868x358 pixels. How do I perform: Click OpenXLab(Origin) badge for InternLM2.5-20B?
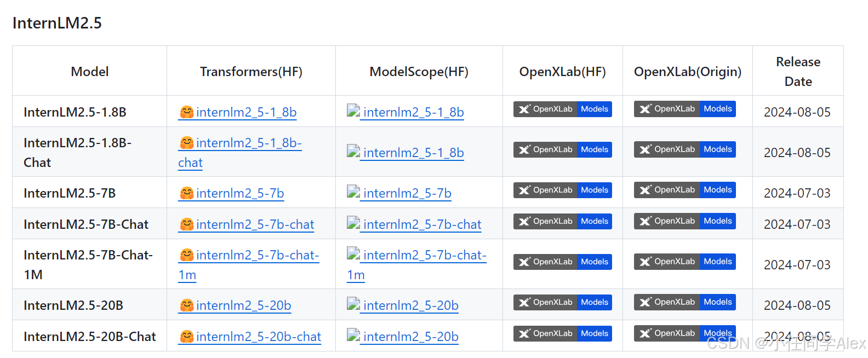pyautogui.click(x=685, y=302)
